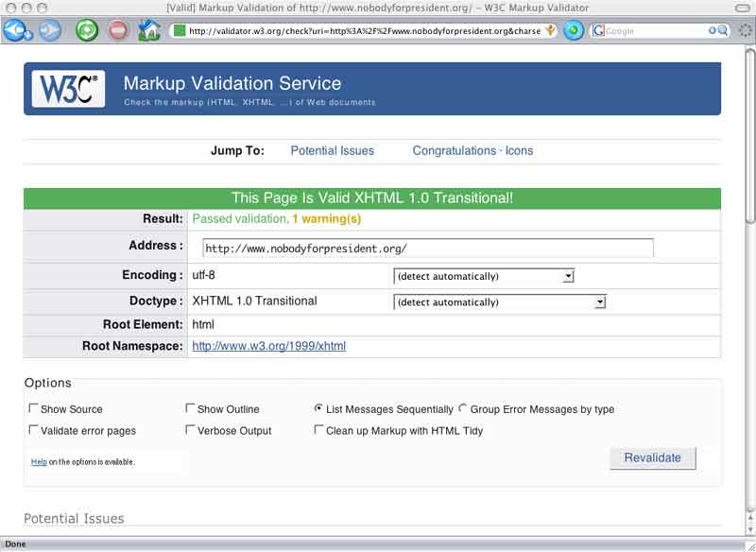Go back with the browser Back arrow
756x552 pixels.
click(17, 31)
